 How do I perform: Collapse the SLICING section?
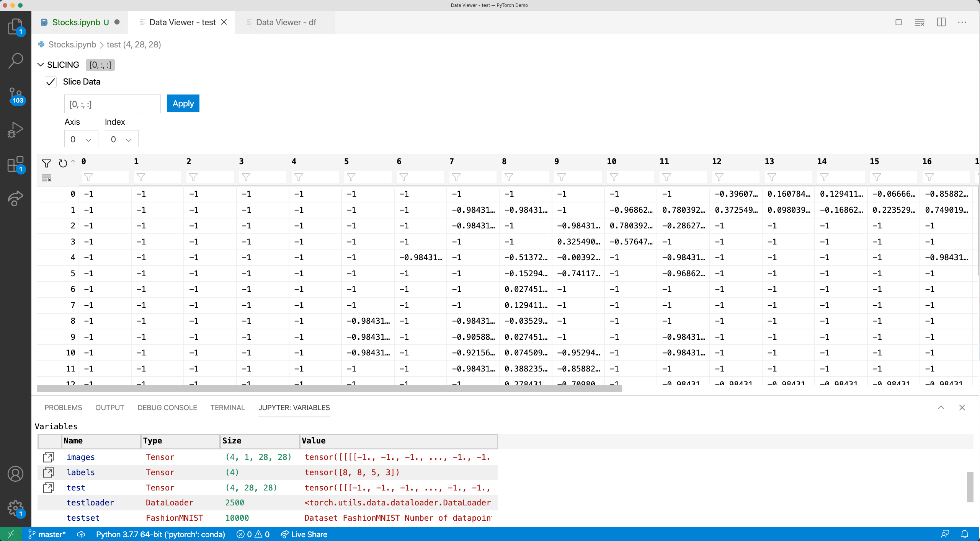[41, 64]
